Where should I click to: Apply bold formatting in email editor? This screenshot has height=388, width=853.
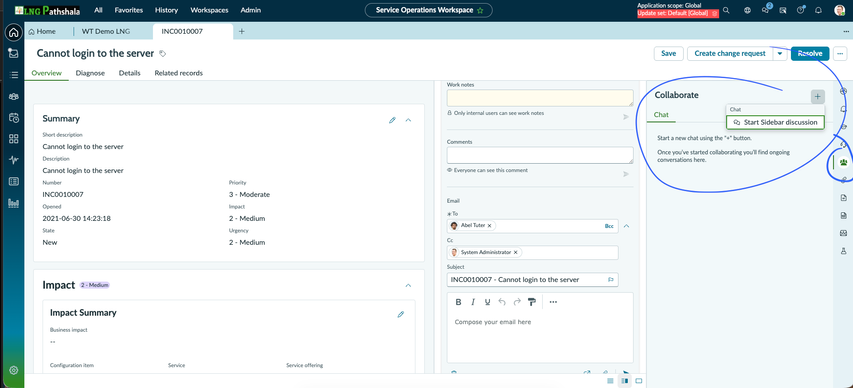(458, 302)
